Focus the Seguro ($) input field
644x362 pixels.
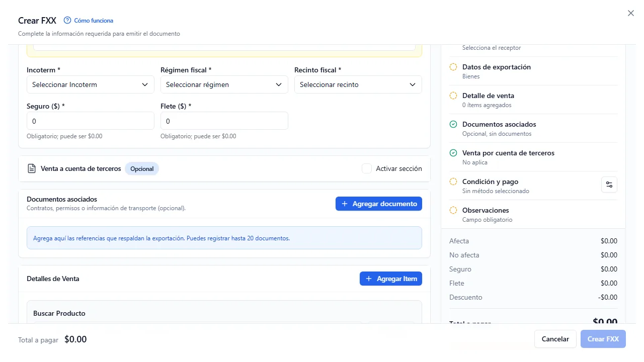tap(91, 121)
